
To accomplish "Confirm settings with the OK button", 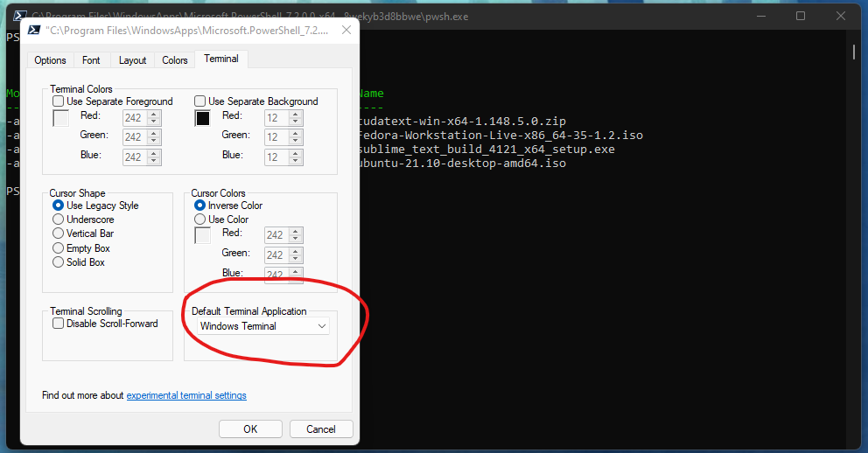I will (250, 429).
